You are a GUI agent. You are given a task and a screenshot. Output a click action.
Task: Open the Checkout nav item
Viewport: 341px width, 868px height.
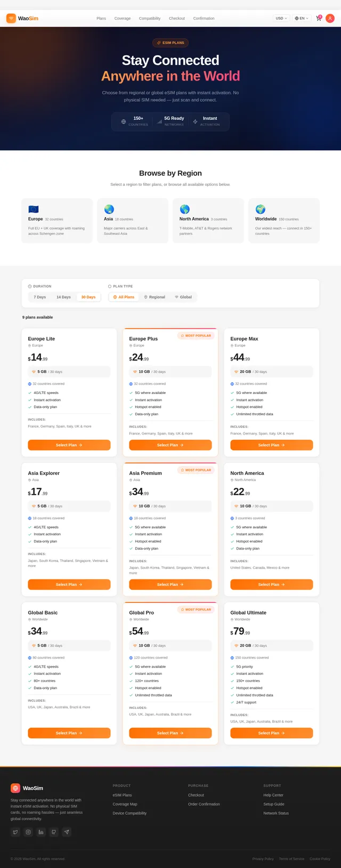coord(177,18)
